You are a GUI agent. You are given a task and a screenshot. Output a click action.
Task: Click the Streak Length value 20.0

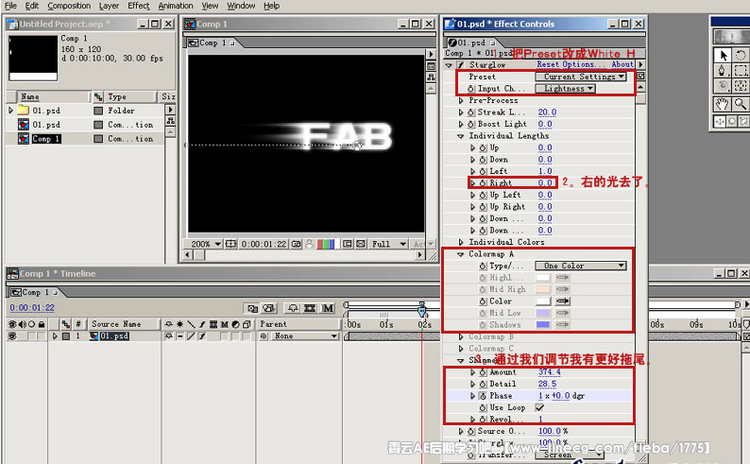tap(547, 112)
